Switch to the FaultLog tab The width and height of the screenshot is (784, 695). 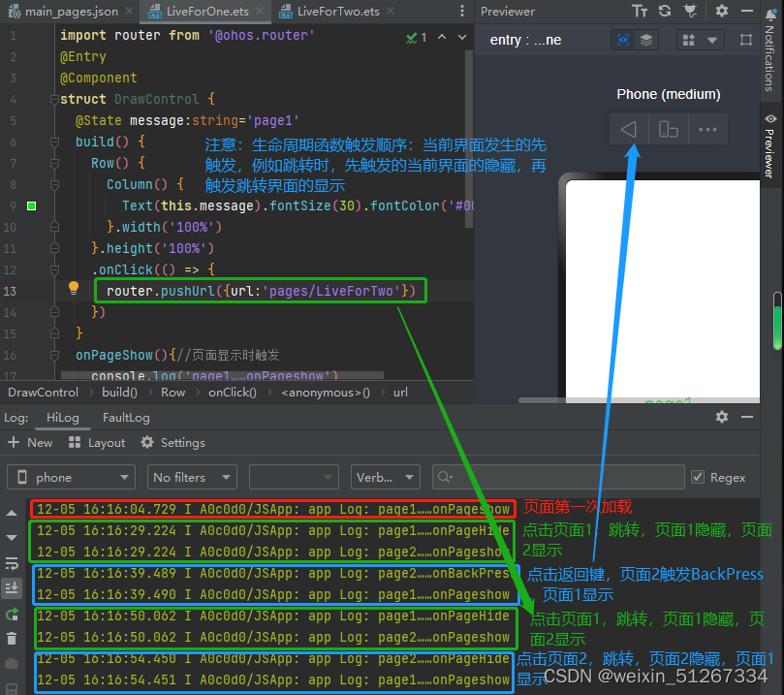pos(125,417)
